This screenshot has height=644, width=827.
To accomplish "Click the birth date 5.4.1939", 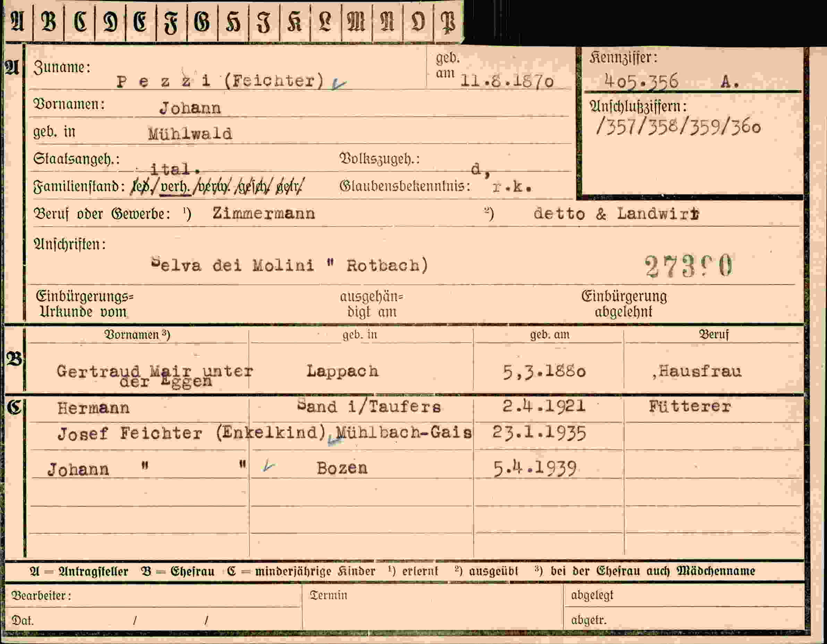I will [x=535, y=469].
